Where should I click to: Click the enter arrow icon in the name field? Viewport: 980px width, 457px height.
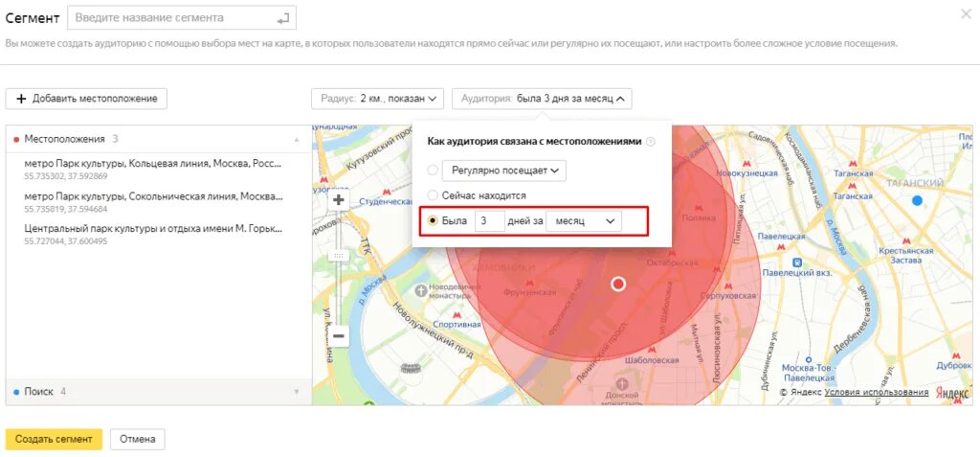(283, 19)
